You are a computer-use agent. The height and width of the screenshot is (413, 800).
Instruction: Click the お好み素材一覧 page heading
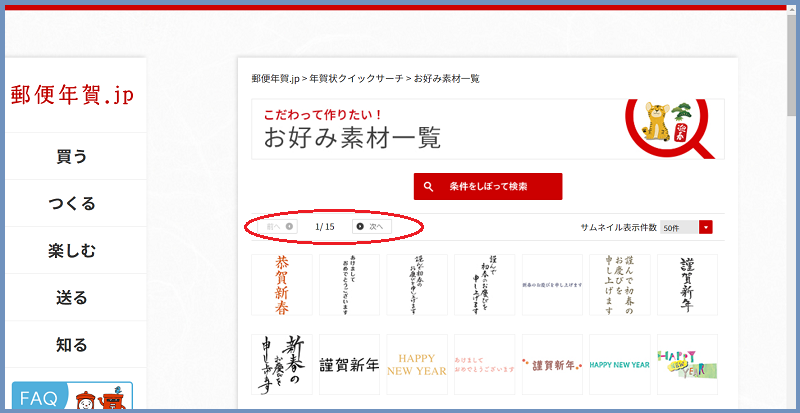[x=352, y=138]
